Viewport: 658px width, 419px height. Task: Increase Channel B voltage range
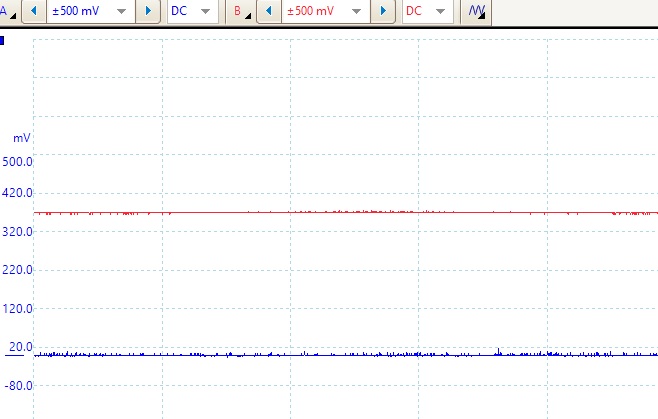(x=383, y=11)
